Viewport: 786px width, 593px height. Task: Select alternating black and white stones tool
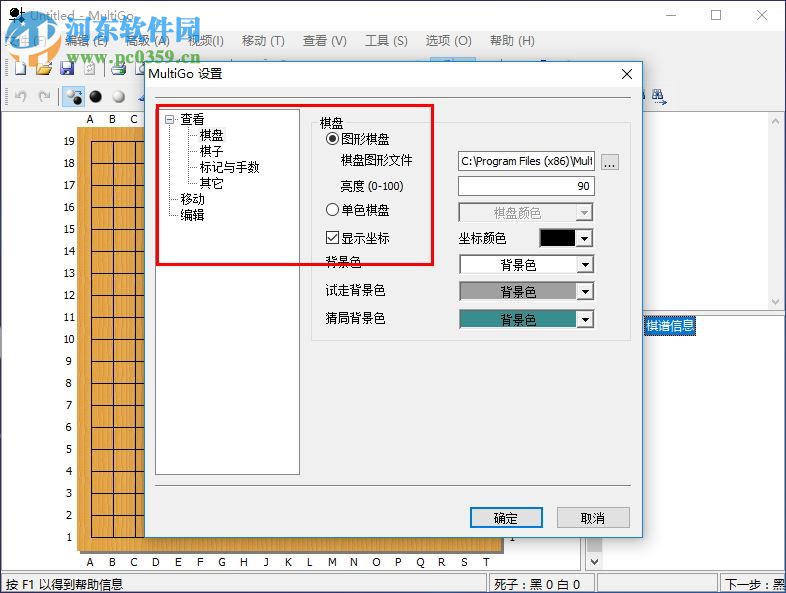(x=73, y=96)
